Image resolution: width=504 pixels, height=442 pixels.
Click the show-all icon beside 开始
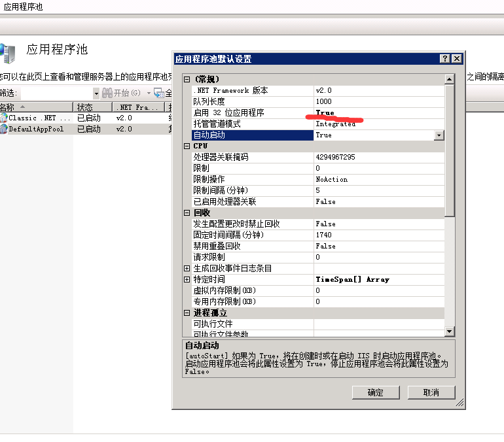(159, 93)
